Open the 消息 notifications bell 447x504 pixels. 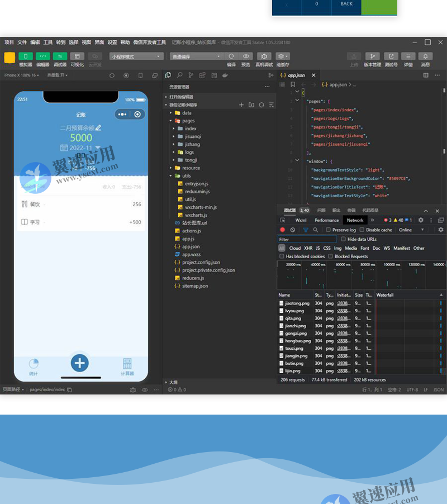coord(425,56)
